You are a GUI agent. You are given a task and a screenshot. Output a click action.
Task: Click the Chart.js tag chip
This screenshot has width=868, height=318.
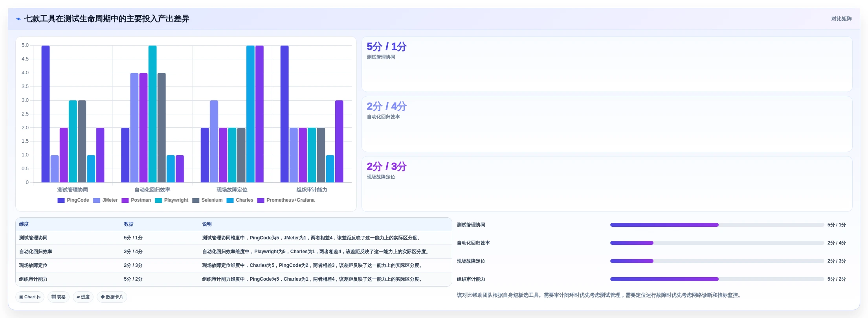(x=30, y=297)
